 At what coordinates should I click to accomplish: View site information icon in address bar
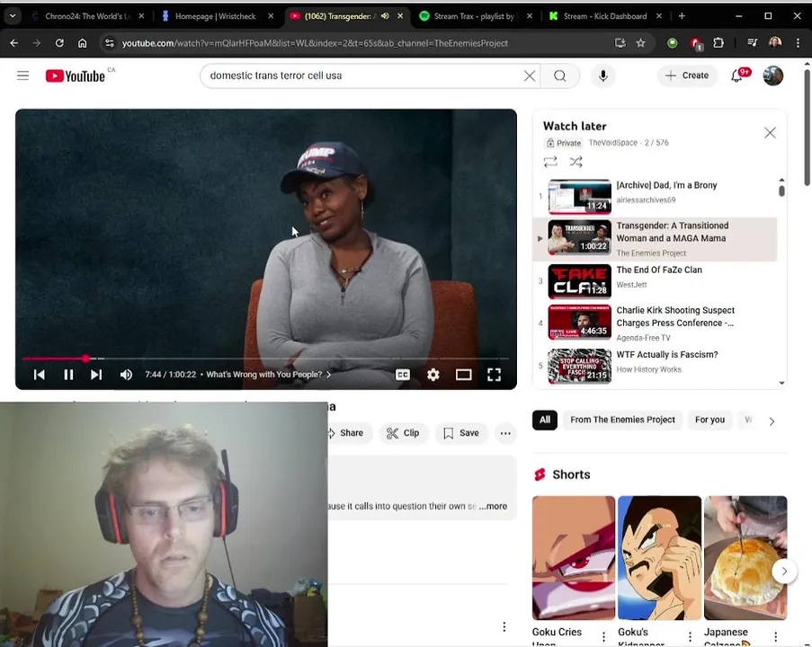(x=110, y=43)
